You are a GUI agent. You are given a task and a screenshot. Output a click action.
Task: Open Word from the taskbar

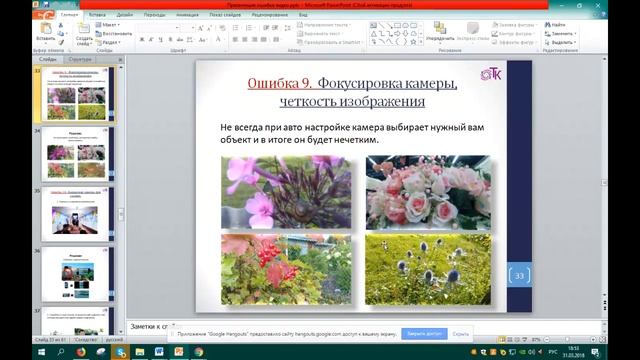(159, 352)
